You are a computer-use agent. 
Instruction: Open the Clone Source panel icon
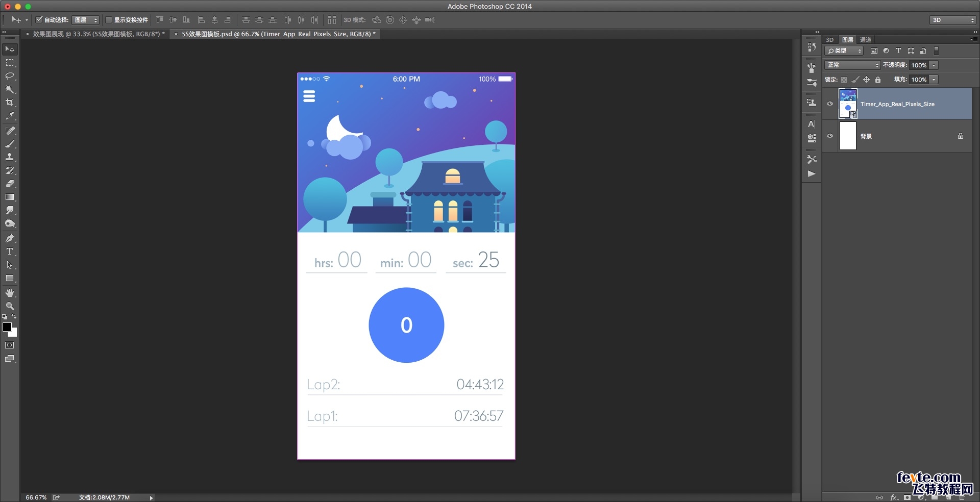(812, 103)
